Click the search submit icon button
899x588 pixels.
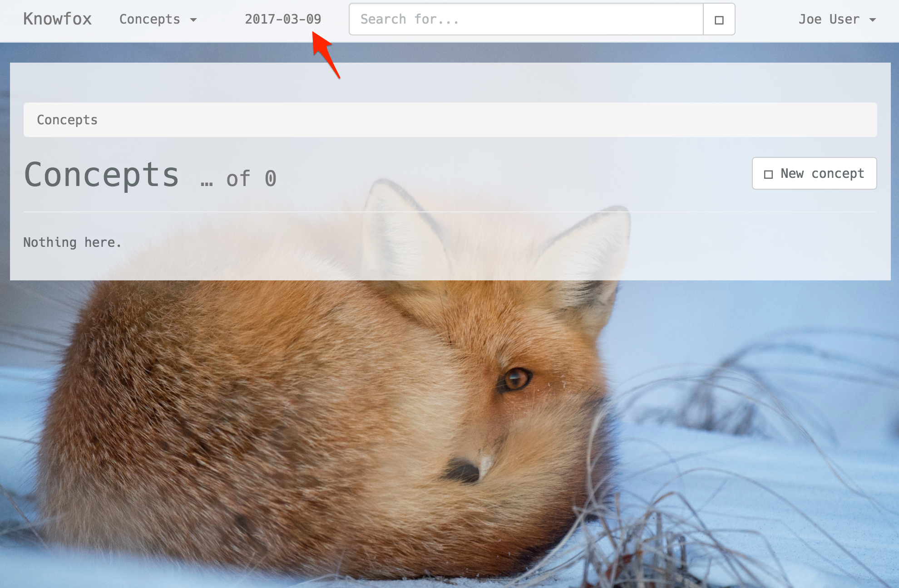719,20
